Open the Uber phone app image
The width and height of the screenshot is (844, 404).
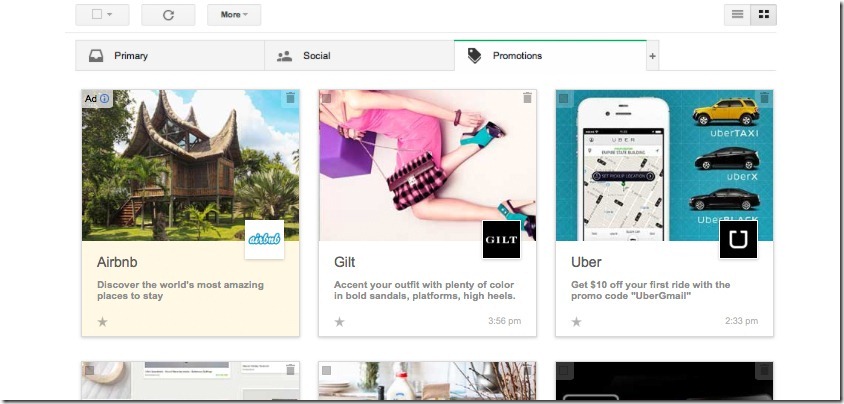coord(664,165)
